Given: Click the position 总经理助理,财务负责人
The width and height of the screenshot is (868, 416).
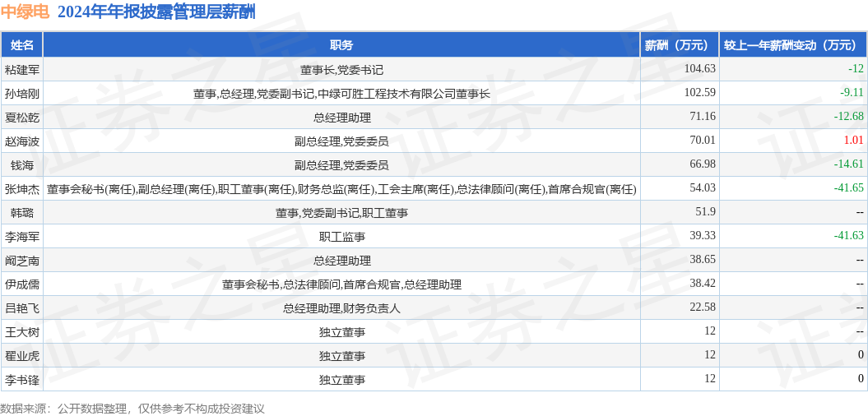Looking at the screenshot, I should coord(341,307).
